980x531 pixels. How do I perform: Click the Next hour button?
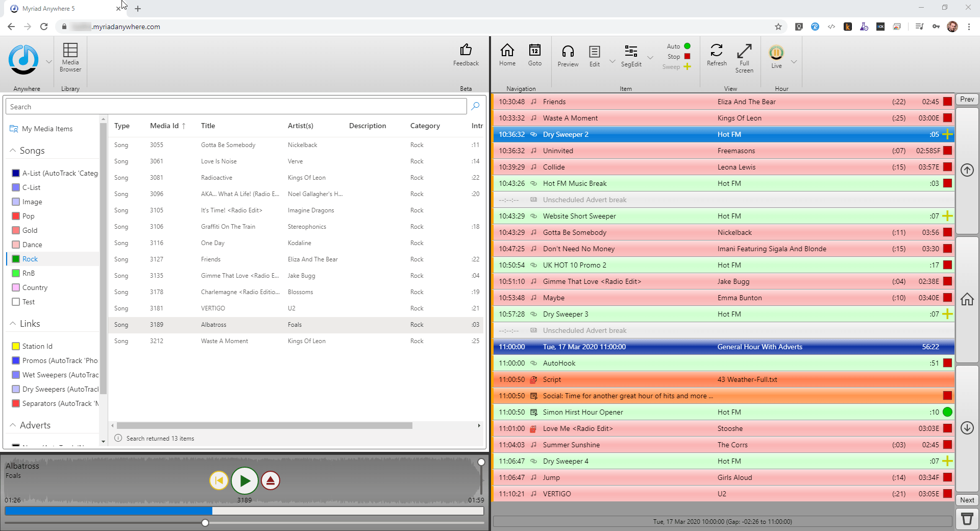click(x=967, y=500)
